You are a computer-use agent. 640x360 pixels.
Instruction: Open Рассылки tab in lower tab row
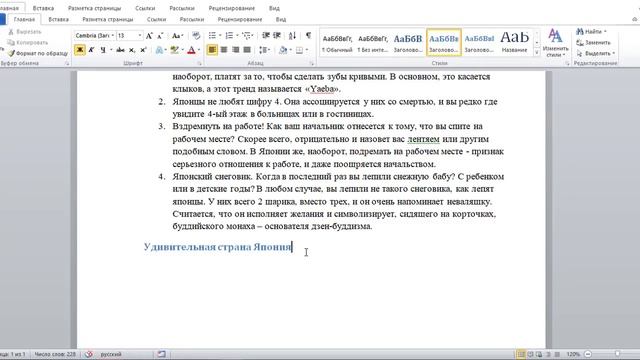[191, 19]
